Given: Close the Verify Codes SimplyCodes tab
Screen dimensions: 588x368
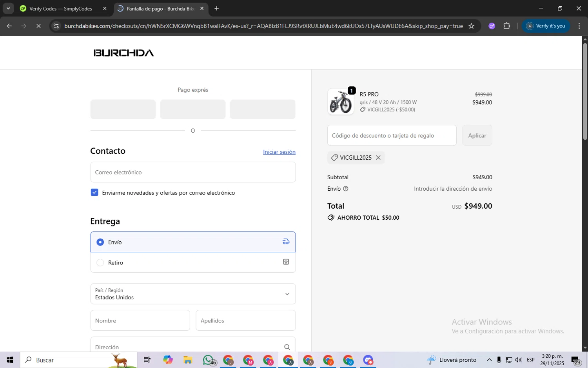Looking at the screenshot, I should [x=104, y=8].
